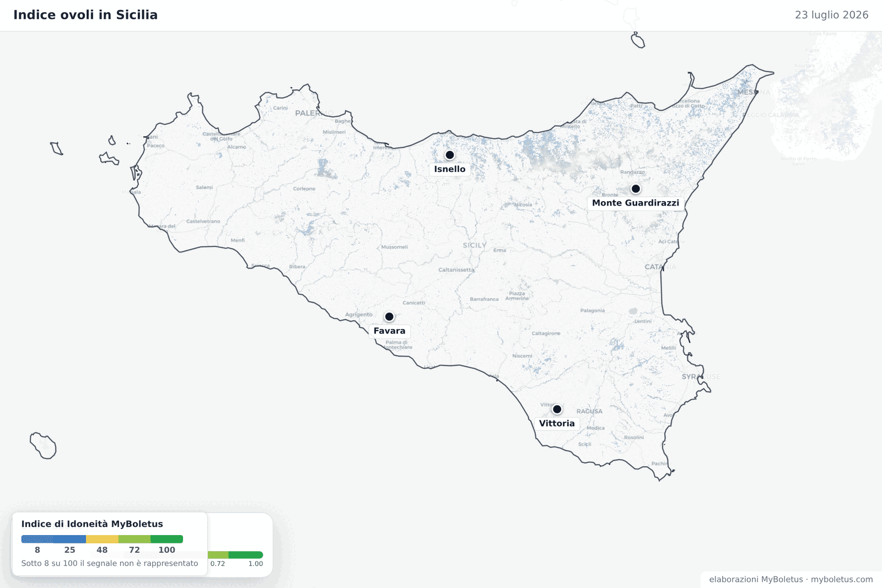This screenshot has height=588, width=882.
Task: Click the legend value '72'
Action: point(135,550)
